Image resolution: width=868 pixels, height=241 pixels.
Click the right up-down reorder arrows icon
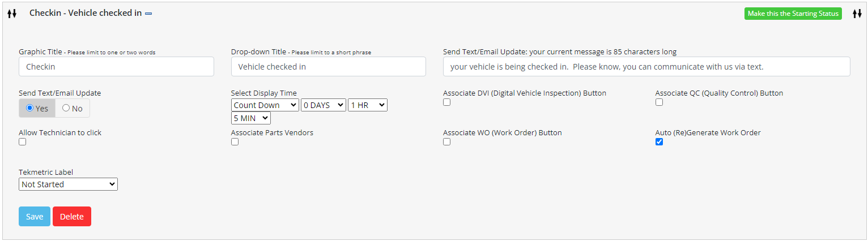(x=857, y=14)
